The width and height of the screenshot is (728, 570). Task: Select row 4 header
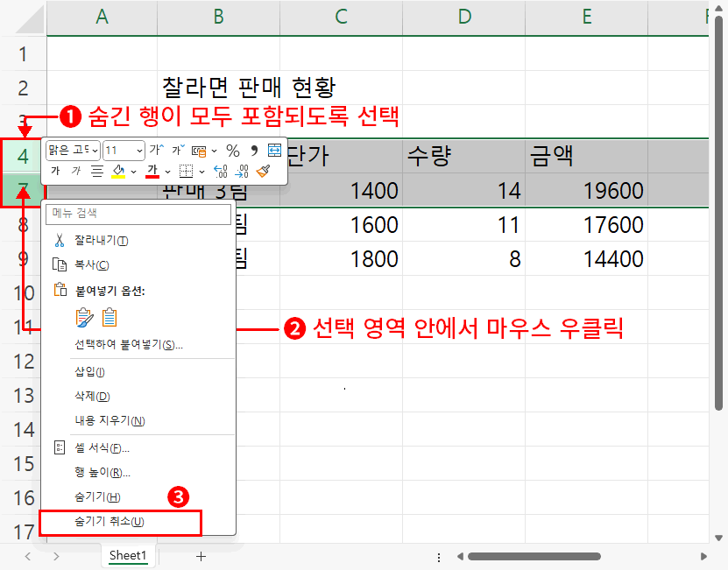23,157
